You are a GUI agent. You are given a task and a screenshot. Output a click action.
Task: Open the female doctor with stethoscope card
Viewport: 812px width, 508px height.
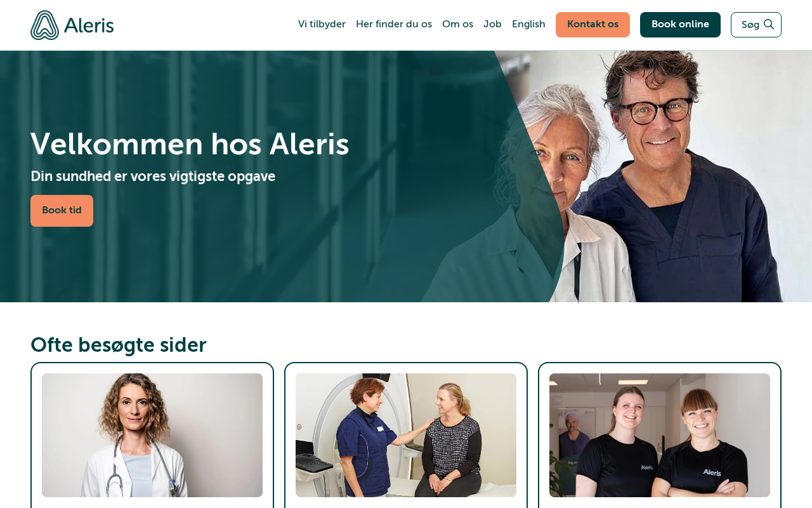click(x=152, y=435)
